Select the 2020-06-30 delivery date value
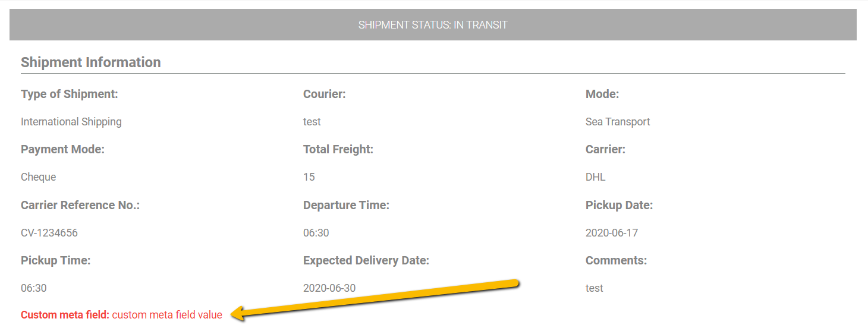The height and width of the screenshot is (328, 868). pos(329,288)
